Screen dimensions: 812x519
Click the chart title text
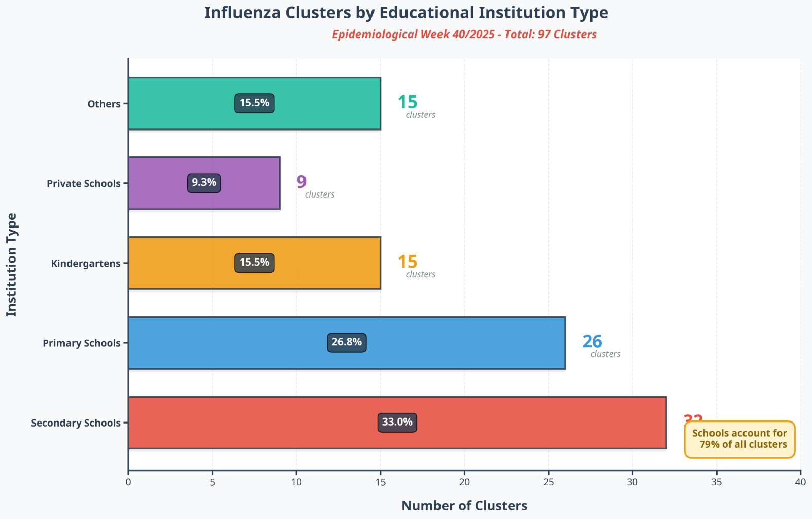[x=406, y=13]
